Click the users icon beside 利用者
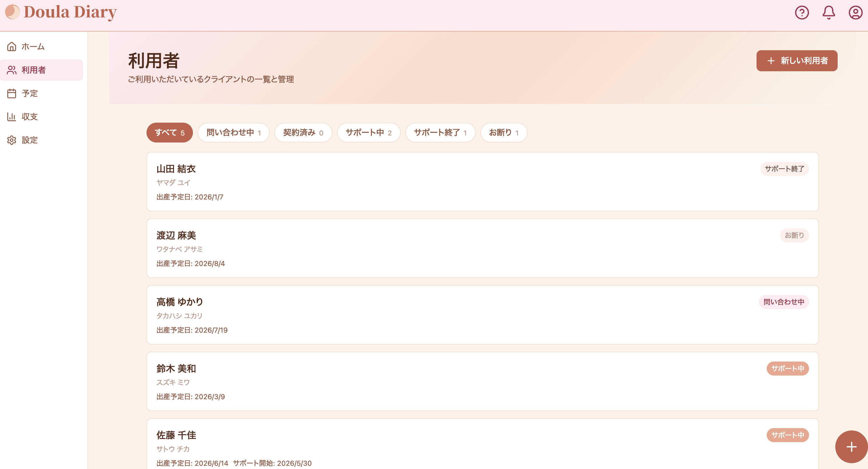This screenshot has width=868, height=469. click(x=12, y=70)
